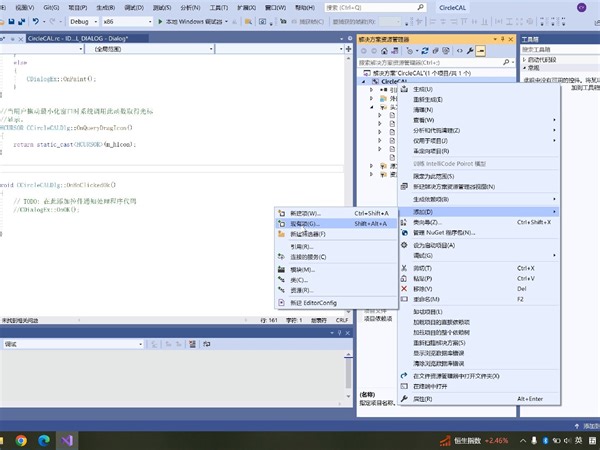The height and width of the screenshot is (450, 600).
Task: Open Google Chrome from the taskbar
Action: (x=21, y=441)
